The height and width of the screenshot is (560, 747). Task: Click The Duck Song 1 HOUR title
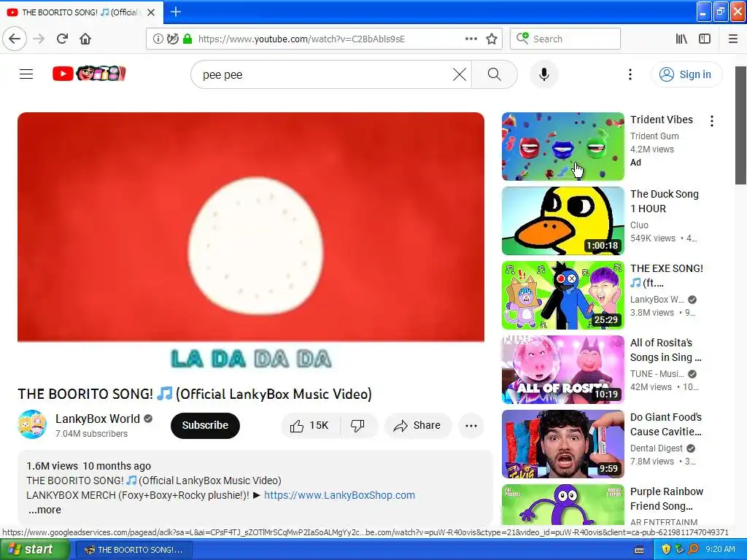click(x=665, y=201)
